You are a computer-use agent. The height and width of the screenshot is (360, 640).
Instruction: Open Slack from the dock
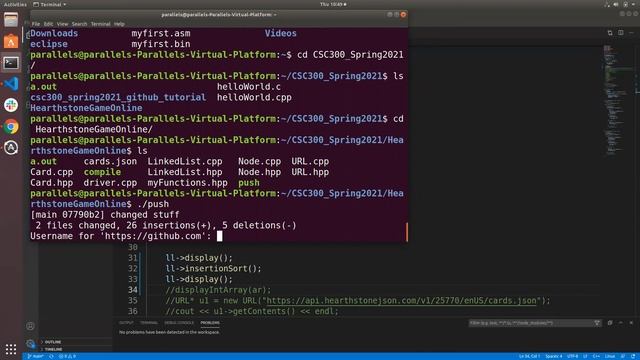(x=11, y=105)
